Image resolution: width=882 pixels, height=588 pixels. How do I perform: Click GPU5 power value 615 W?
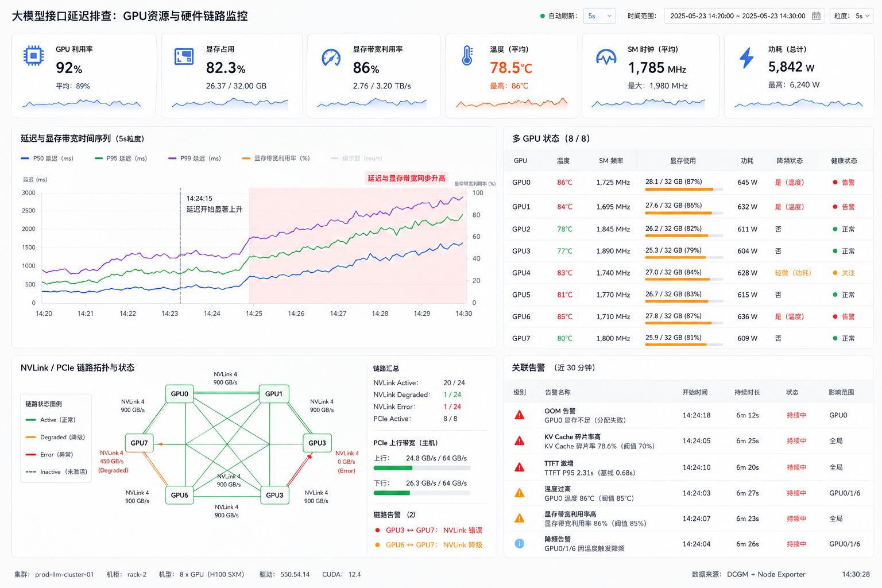click(x=747, y=295)
